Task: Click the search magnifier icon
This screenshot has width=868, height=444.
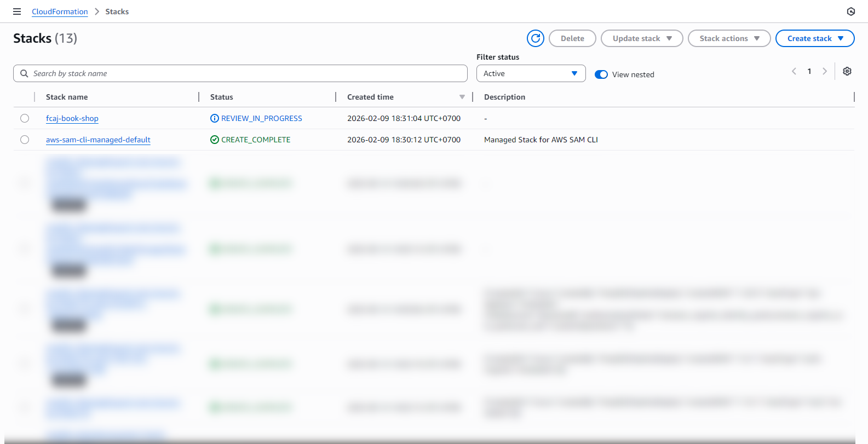Action: (x=24, y=73)
